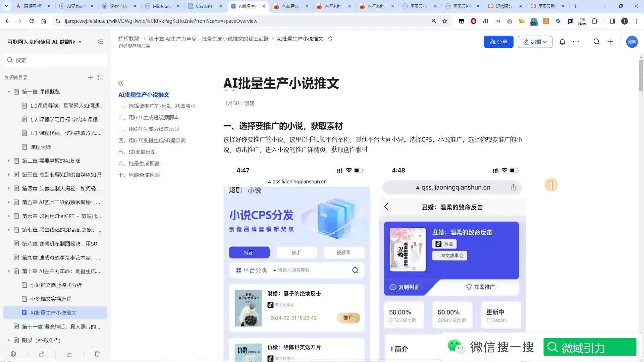View site information icon in address bar

[58, 21]
